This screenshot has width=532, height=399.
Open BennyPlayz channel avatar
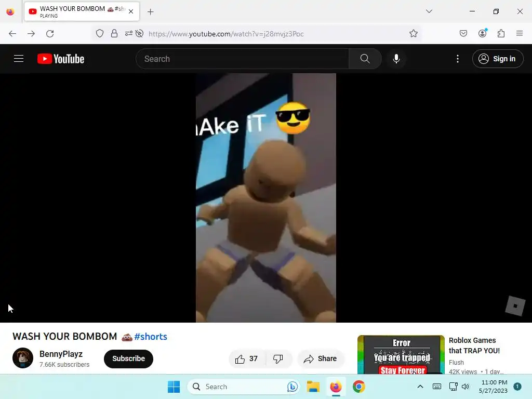23,357
